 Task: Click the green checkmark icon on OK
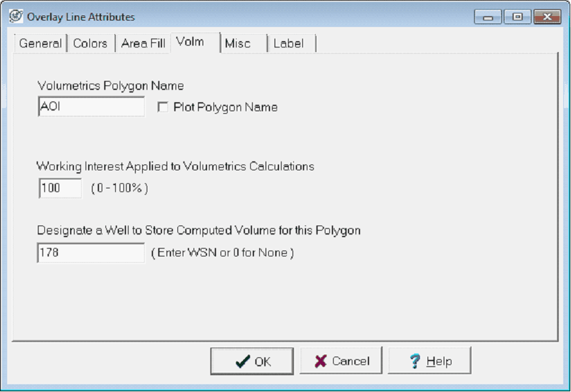[x=242, y=362]
